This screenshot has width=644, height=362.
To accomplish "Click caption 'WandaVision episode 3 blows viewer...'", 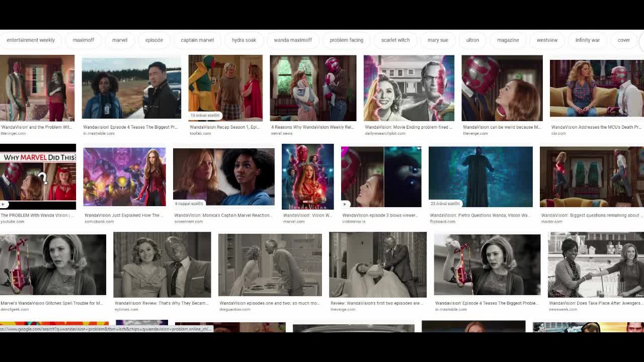I will point(380,215).
